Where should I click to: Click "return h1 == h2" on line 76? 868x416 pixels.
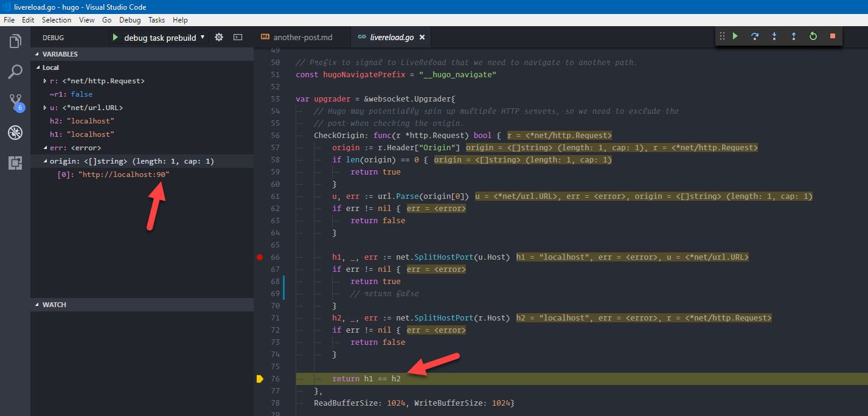366,379
